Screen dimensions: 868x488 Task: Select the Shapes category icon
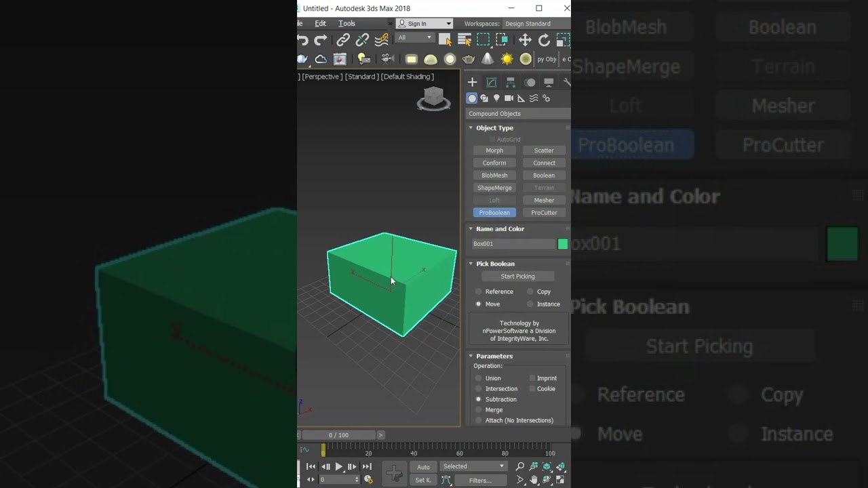(x=484, y=98)
